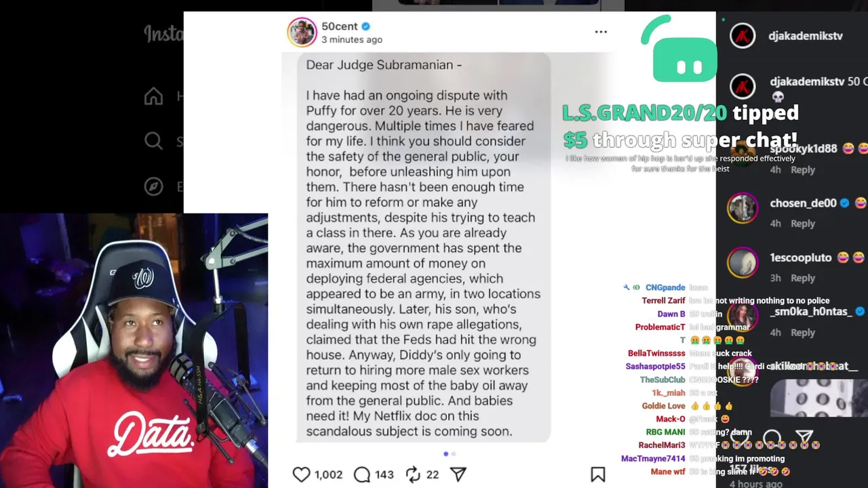Reply to chosen_de00's comment
Viewport: 868px width, 488px height.
tap(802, 224)
